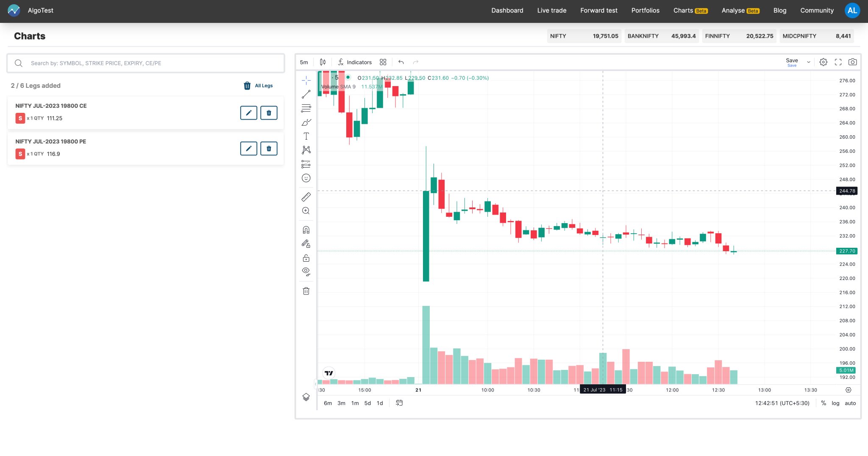Viewport: 868px width, 456px height.
Task: Open the prediction and measurement tools
Action: (x=306, y=164)
